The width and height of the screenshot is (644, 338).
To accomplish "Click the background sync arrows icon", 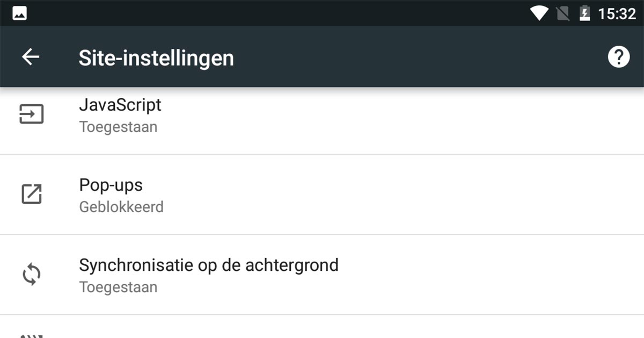I will 32,275.
